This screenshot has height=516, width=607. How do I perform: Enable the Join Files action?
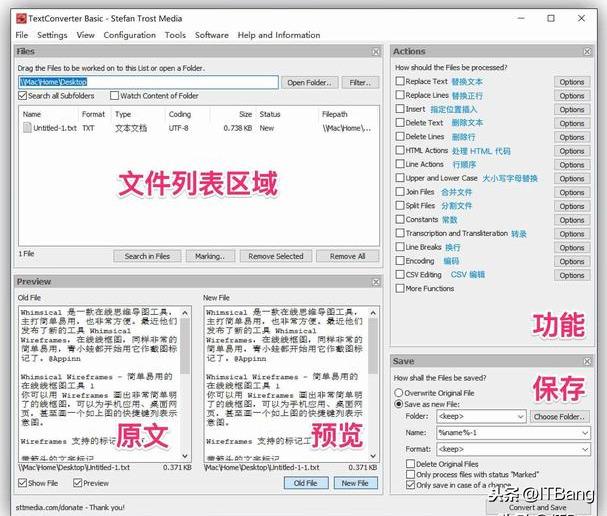tap(400, 192)
